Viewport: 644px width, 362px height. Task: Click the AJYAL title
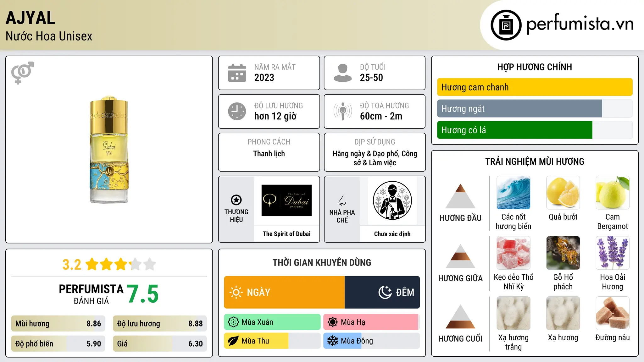pos(31,18)
